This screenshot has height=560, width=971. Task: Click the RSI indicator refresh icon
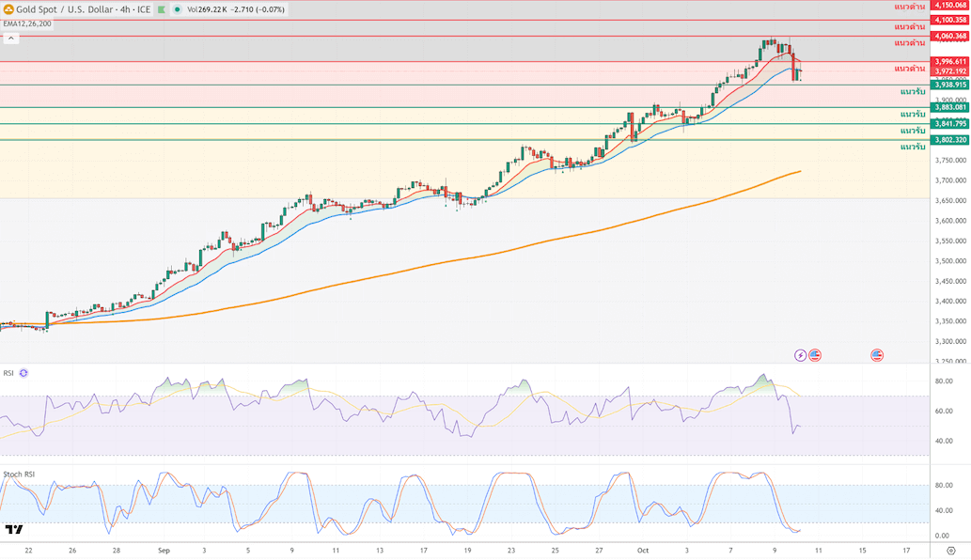[23, 373]
